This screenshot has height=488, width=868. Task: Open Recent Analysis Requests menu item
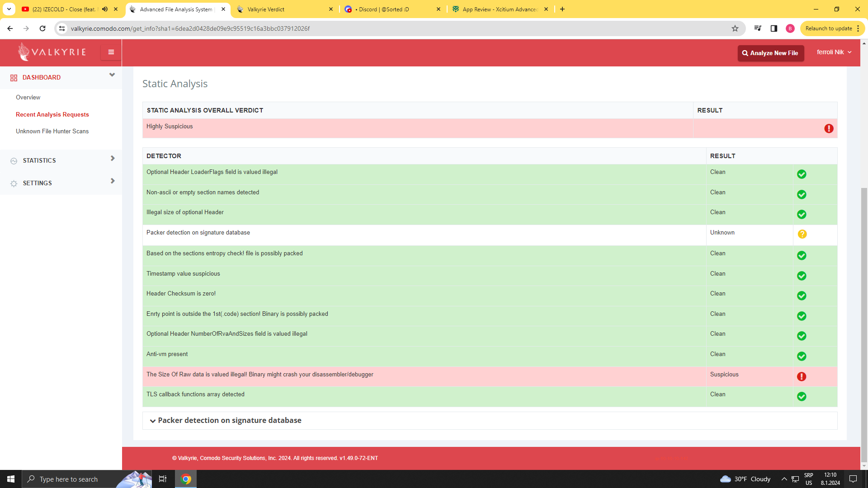[52, 114]
